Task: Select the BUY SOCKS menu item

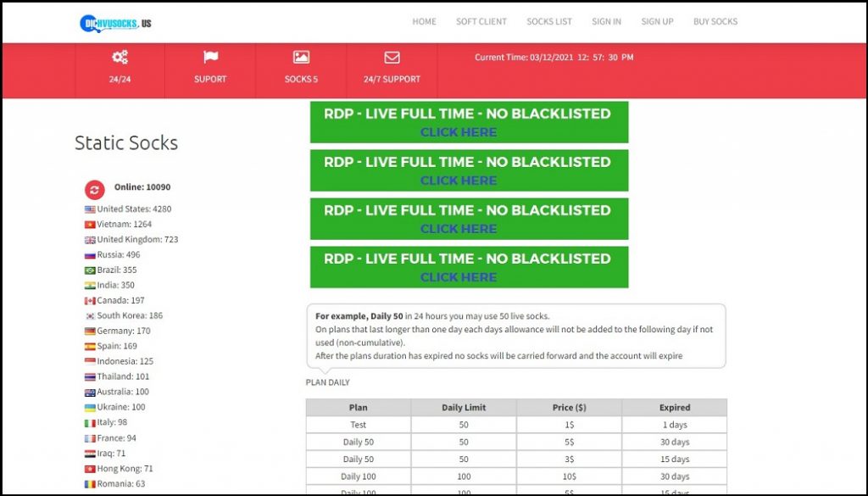Action: [x=715, y=21]
